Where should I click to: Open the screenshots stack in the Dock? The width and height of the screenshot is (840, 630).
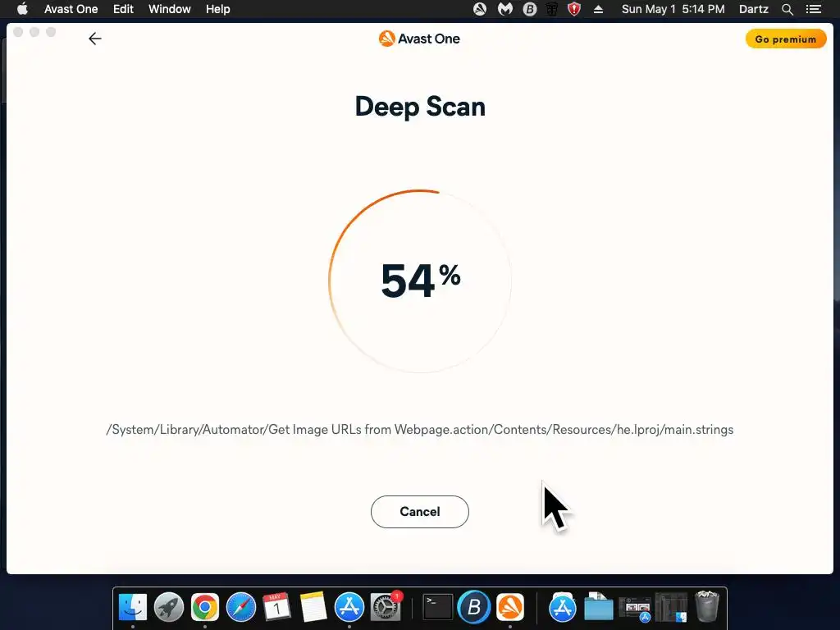coord(635,608)
